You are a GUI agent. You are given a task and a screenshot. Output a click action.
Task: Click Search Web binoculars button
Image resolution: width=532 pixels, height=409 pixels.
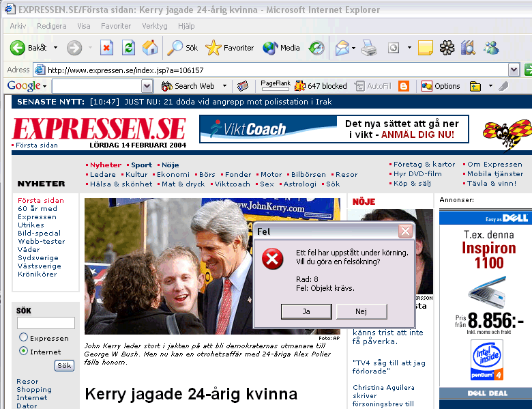[188, 86]
